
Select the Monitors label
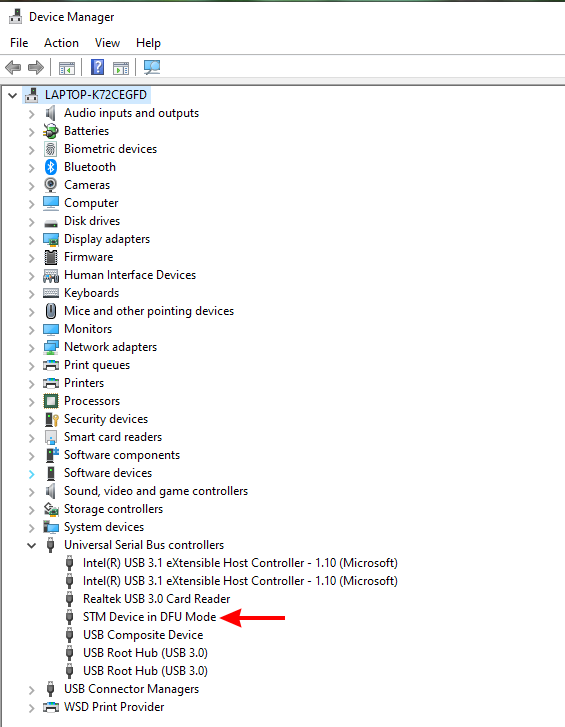(88, 329)
